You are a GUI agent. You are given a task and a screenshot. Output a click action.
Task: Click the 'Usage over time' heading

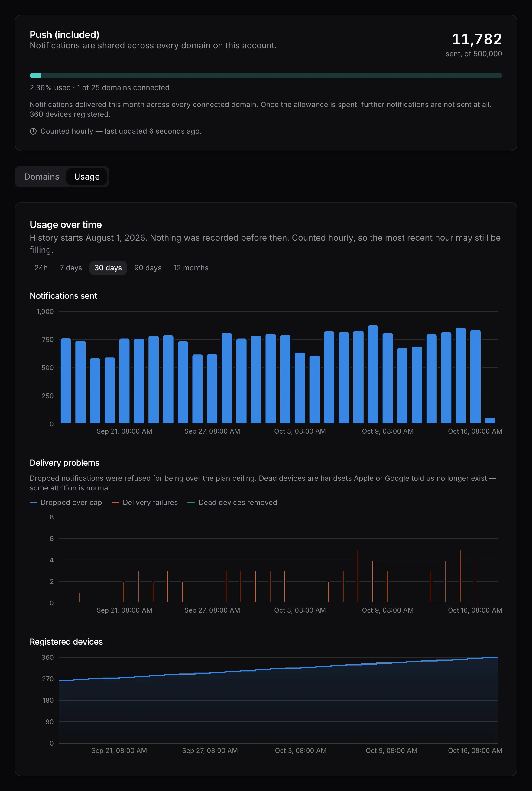[66, 225]
